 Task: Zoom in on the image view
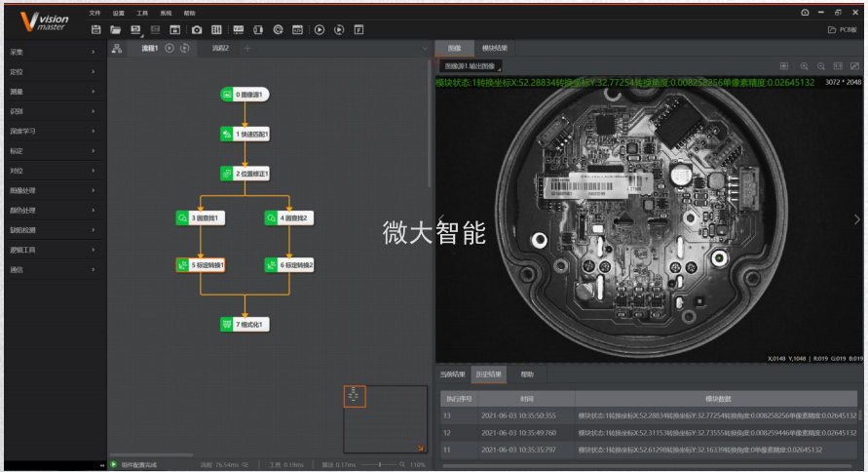click(805, 66)
